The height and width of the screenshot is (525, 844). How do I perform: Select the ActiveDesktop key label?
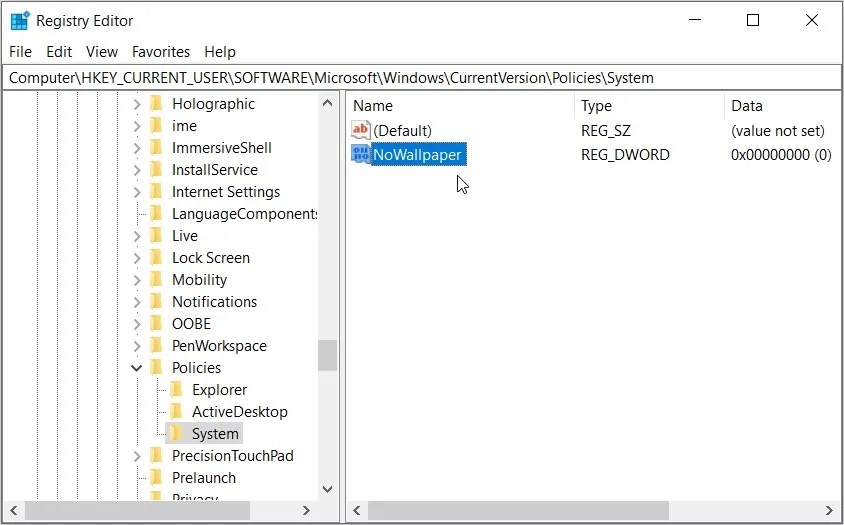(x=240, y=411)
